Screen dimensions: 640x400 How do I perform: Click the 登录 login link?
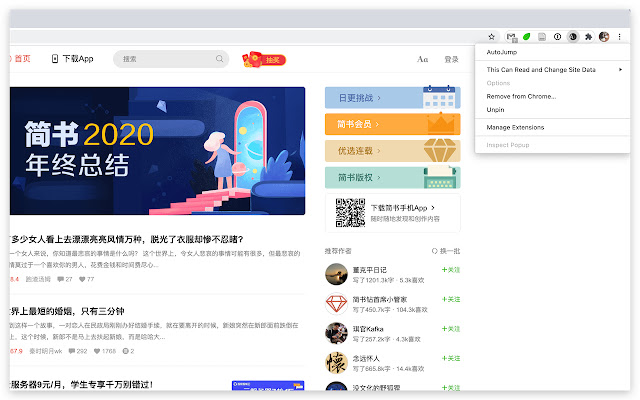point(451,60)
